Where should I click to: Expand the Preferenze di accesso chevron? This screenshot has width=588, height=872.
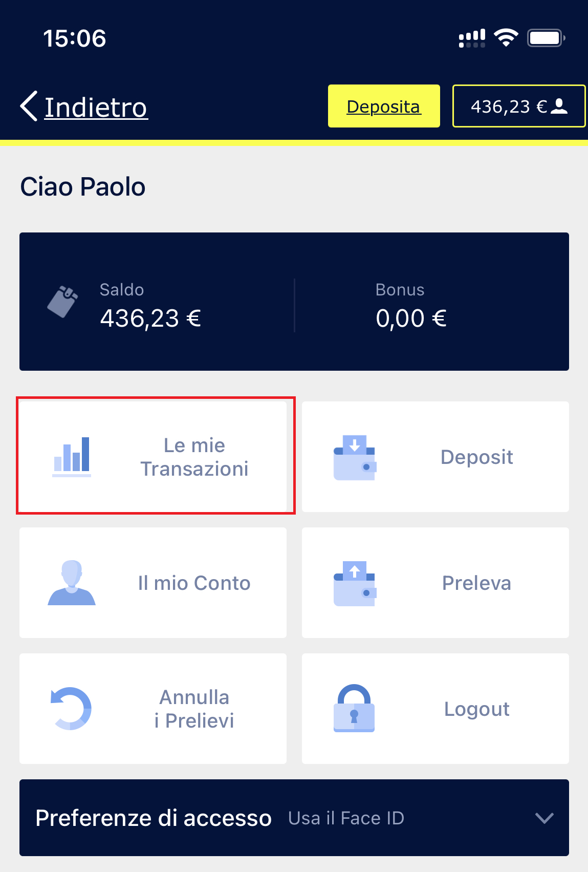coord(545,818)
